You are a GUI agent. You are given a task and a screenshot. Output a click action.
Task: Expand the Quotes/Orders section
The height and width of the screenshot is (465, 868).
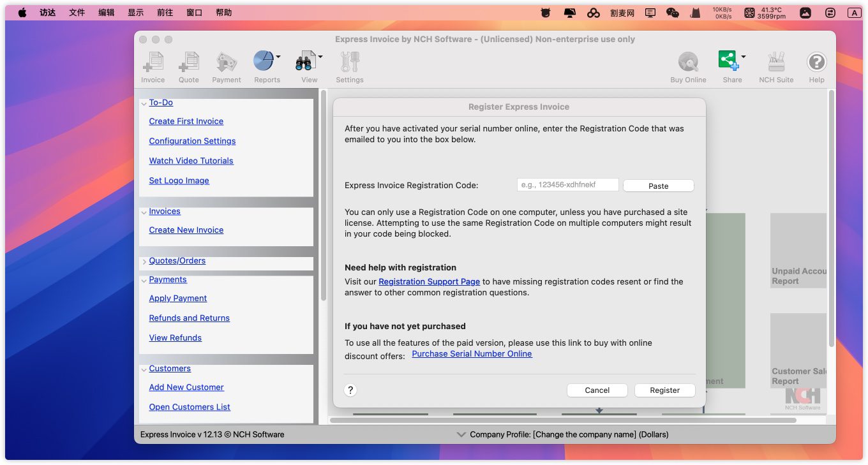(x=144, y=262)
